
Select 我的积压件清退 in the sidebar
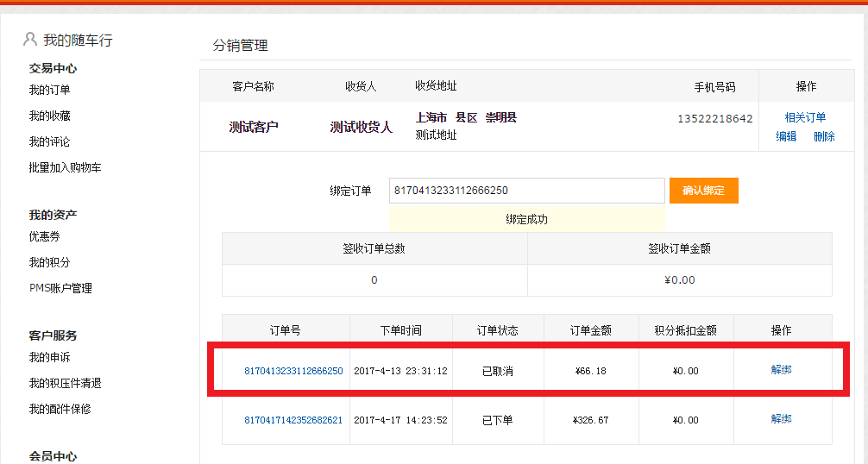coord(65,383)
